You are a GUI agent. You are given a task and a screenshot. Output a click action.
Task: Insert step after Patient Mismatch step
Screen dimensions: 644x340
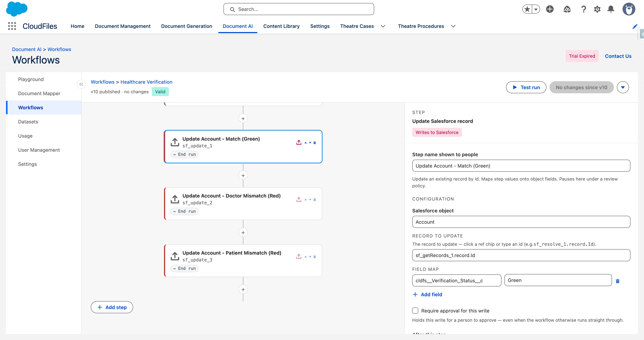pyautogui.click(x=243, y=290)
